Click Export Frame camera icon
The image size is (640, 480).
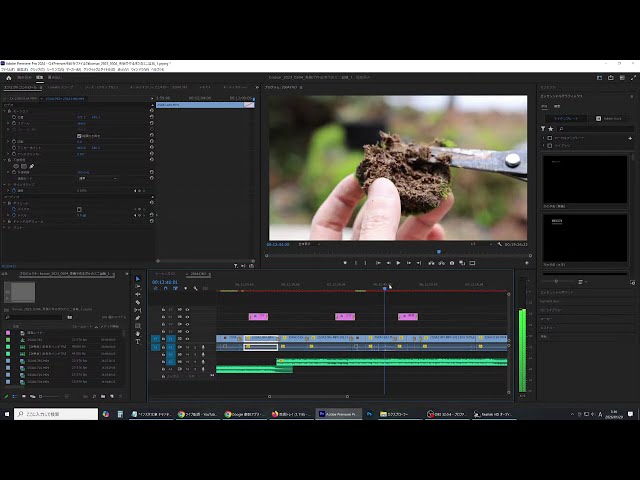click(x=452, y=263)
